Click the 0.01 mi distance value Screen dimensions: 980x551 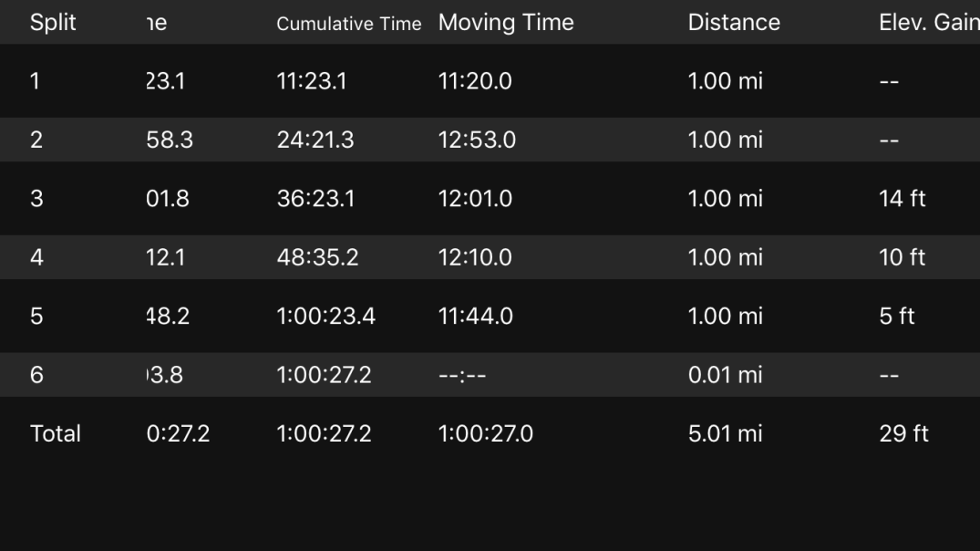(x=725, y=375)
